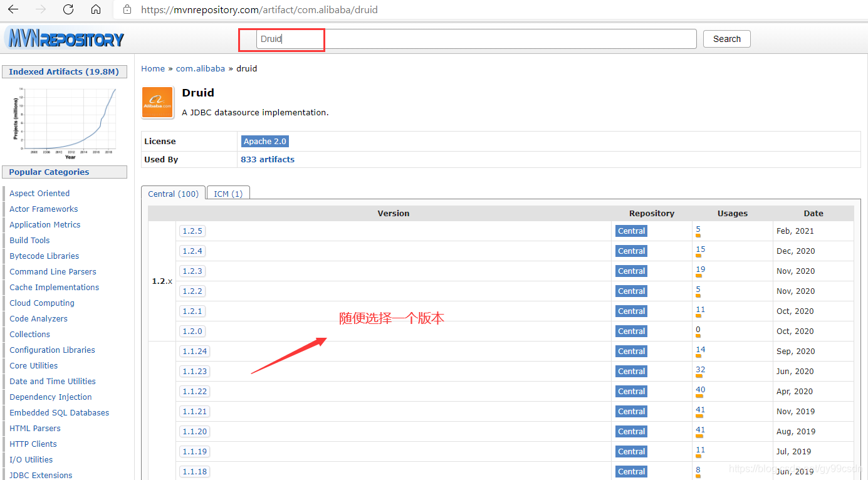Open version 1.1.22

195,392
